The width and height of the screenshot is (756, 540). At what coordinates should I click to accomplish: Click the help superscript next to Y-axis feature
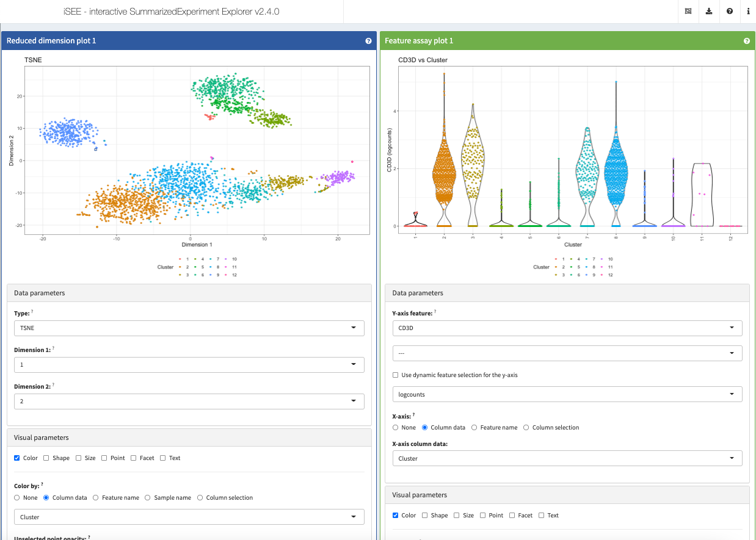[x=435, y=312]
